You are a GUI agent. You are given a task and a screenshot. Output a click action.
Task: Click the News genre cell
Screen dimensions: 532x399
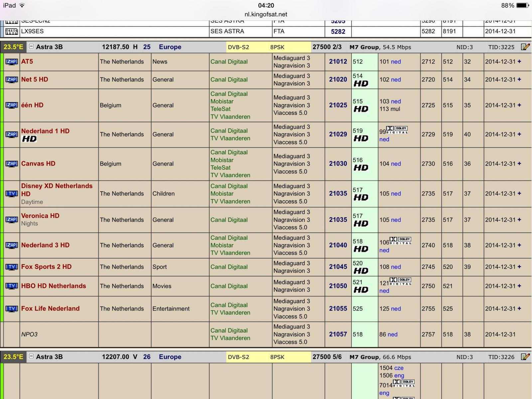pos(180,62)
